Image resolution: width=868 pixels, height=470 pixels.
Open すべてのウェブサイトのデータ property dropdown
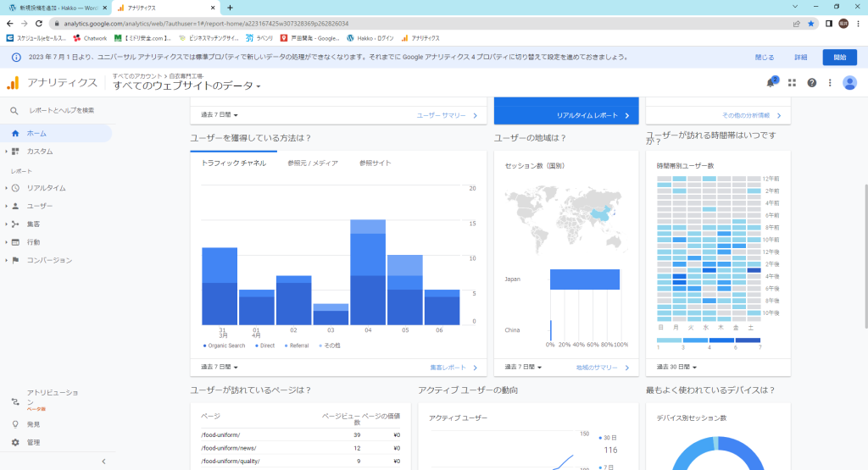coord(186,86)
